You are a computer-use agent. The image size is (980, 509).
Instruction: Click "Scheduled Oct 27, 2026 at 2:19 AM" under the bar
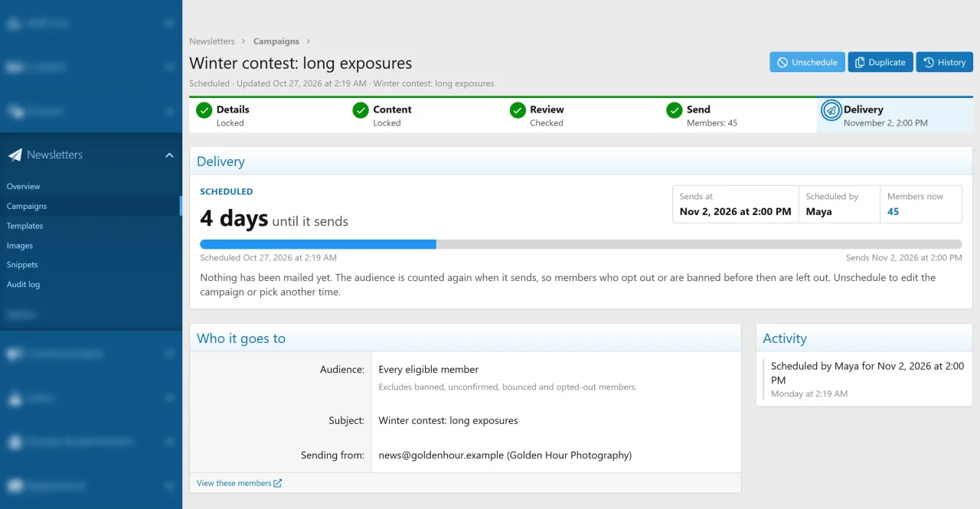(268, 258)
